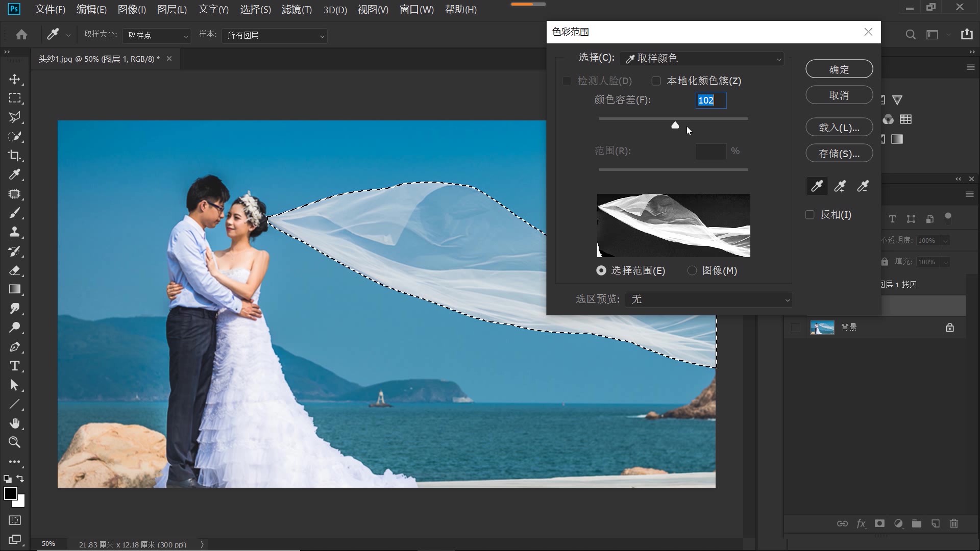Select the Clone Stamp tool
980x551 pixels.
pyautogui.click(x=15, y=232)
